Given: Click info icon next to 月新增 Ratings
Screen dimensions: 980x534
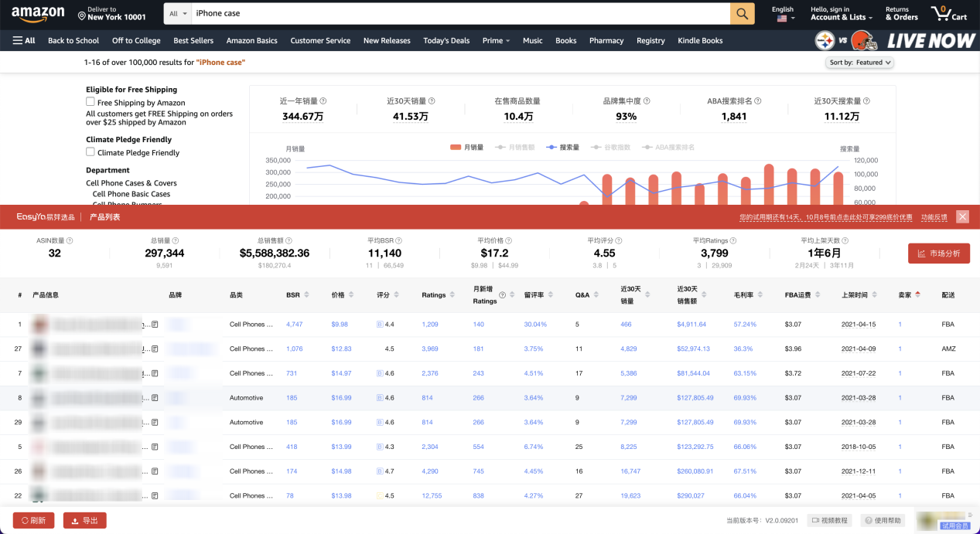Looking at the screenshot, I should [502, 295].
